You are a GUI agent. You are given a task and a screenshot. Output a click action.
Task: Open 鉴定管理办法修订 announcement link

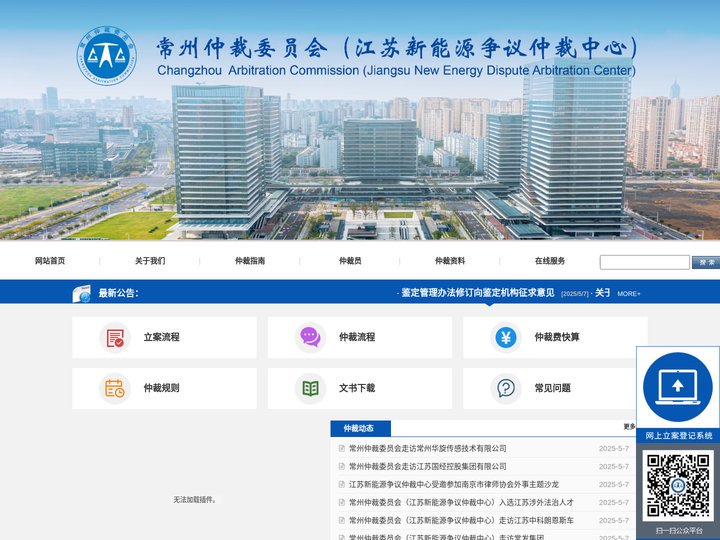(x=478, y=293)
